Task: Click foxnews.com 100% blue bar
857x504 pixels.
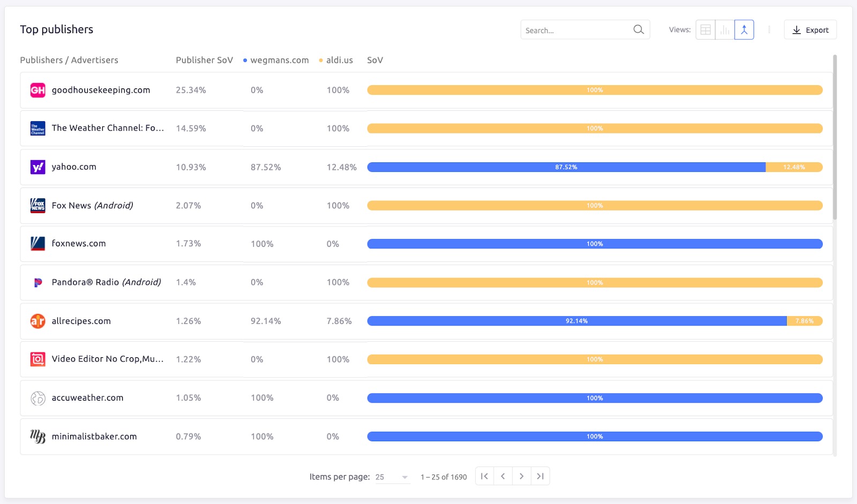Action: pos(595,244)
